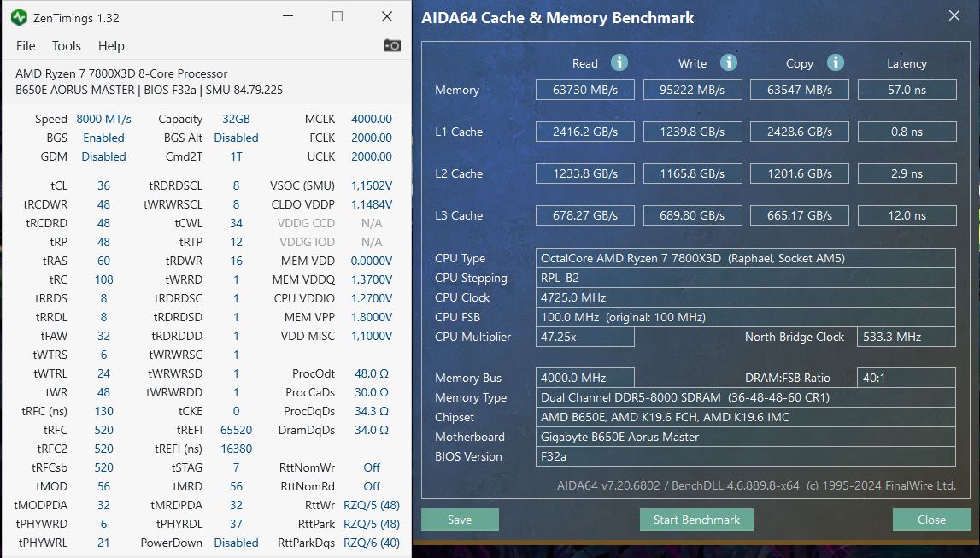This screenshot has width=980, height=558.
Task: Click the AIDA64 version copyright line
Action: pos(756,485)
